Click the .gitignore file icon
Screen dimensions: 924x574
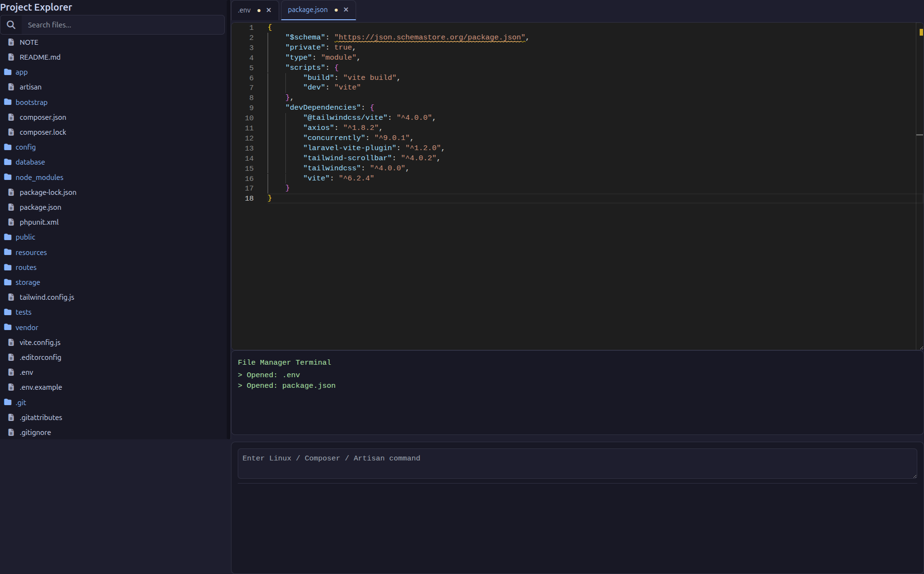(12, 432)
